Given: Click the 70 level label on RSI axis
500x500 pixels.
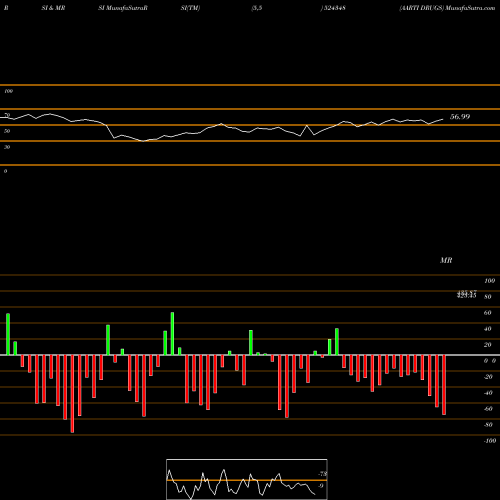Looking at the screenshot, I should 7,115.
